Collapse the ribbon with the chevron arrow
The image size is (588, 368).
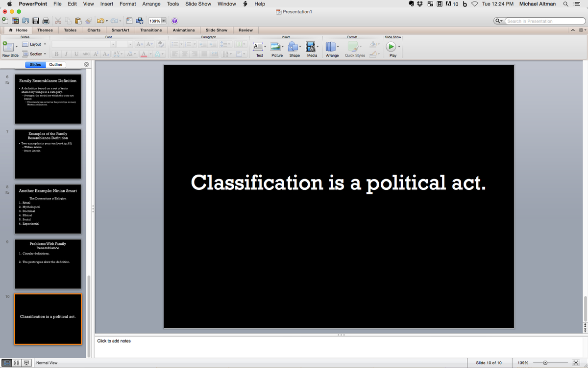(x=572, y=30)
